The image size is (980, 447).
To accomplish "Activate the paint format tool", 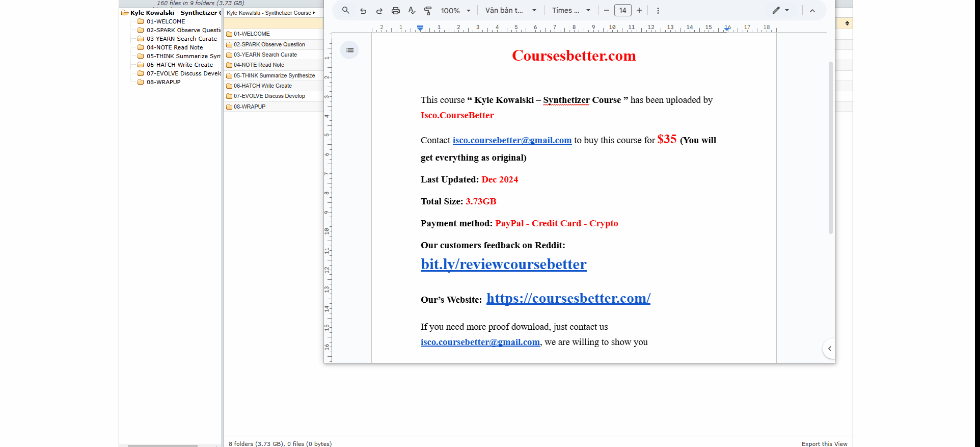I will point(428,11).
